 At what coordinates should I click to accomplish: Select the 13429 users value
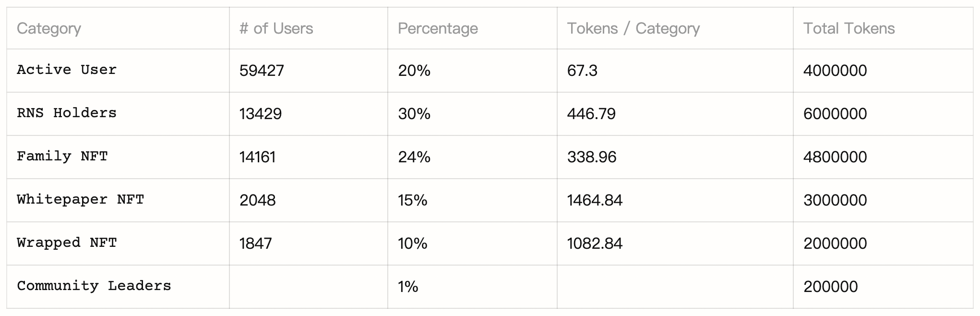260,114
